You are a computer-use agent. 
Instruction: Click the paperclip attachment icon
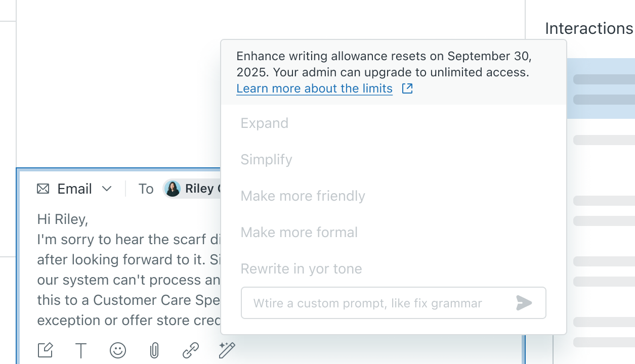[x=154, y=350]
